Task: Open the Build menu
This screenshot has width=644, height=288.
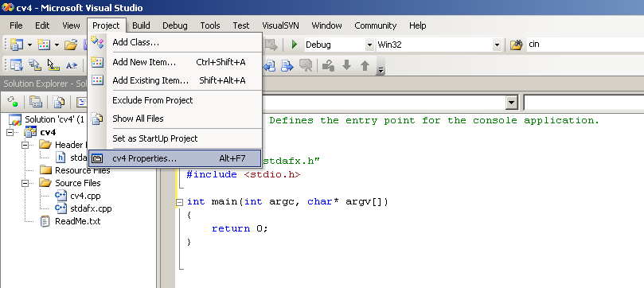Action: click(141, 25)
